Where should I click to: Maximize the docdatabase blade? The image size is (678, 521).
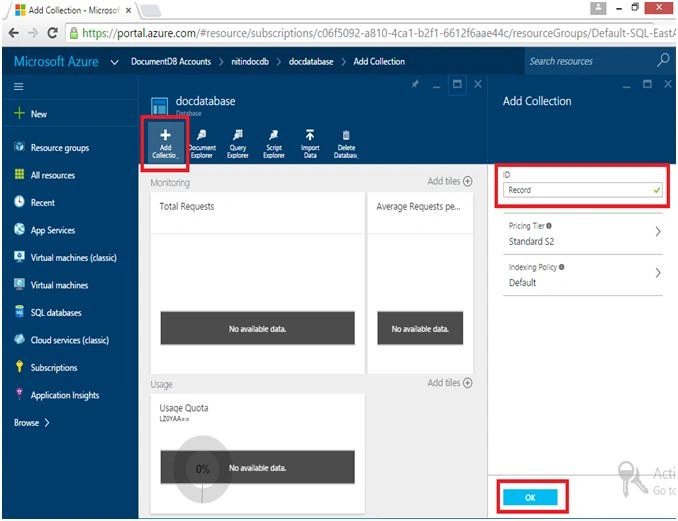[457, 83]
